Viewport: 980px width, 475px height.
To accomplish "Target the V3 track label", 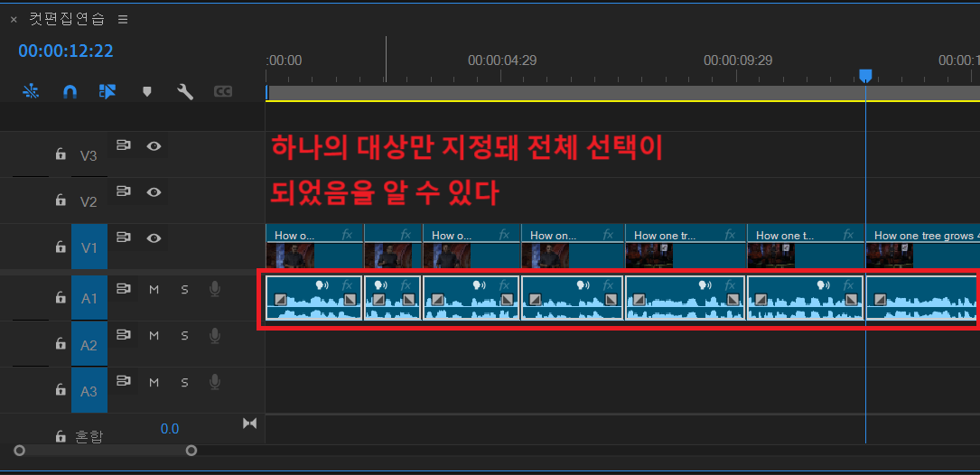I will pos(89,155).
